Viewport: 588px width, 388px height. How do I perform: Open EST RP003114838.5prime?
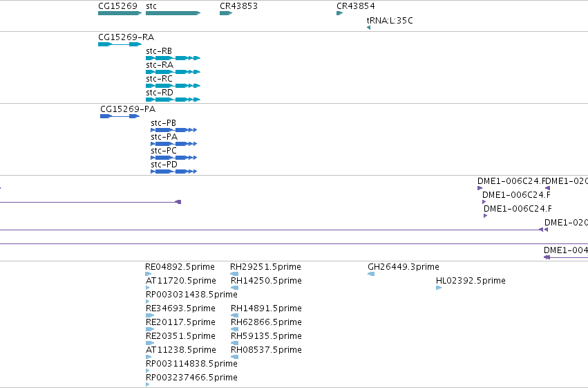[x=147, y=371]
